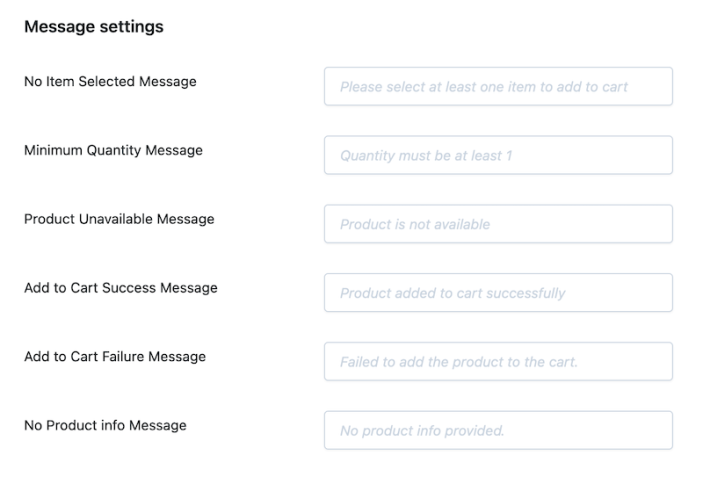
Task: Click placeholder 'No product info provided.'
Action: tap(422, 431)
